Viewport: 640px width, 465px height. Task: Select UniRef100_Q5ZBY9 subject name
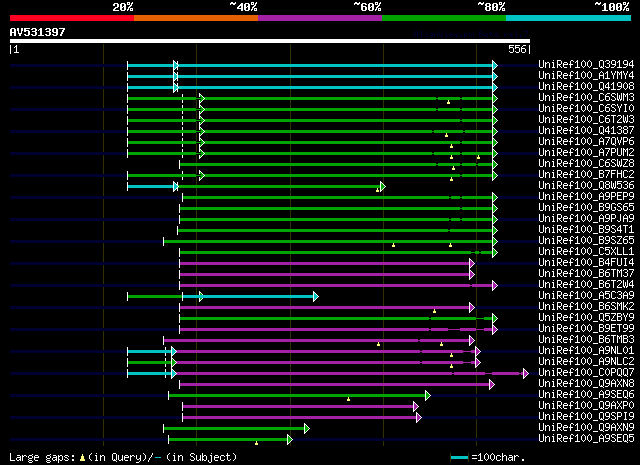click(x=586, y=318)
